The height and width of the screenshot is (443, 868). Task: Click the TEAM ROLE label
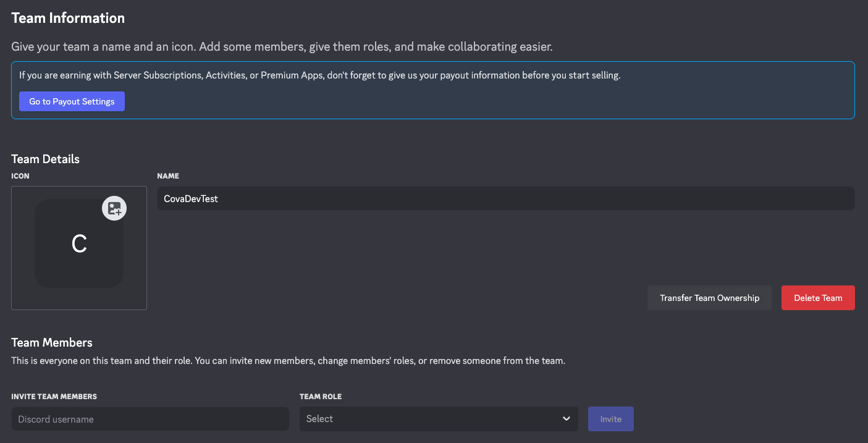(321, 397)
